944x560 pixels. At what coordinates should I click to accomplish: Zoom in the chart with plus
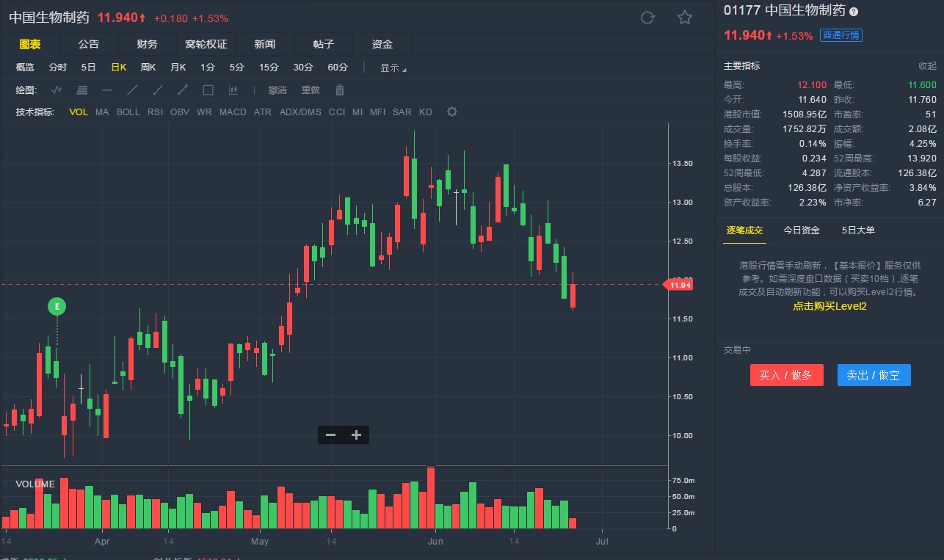coord(357,435)
